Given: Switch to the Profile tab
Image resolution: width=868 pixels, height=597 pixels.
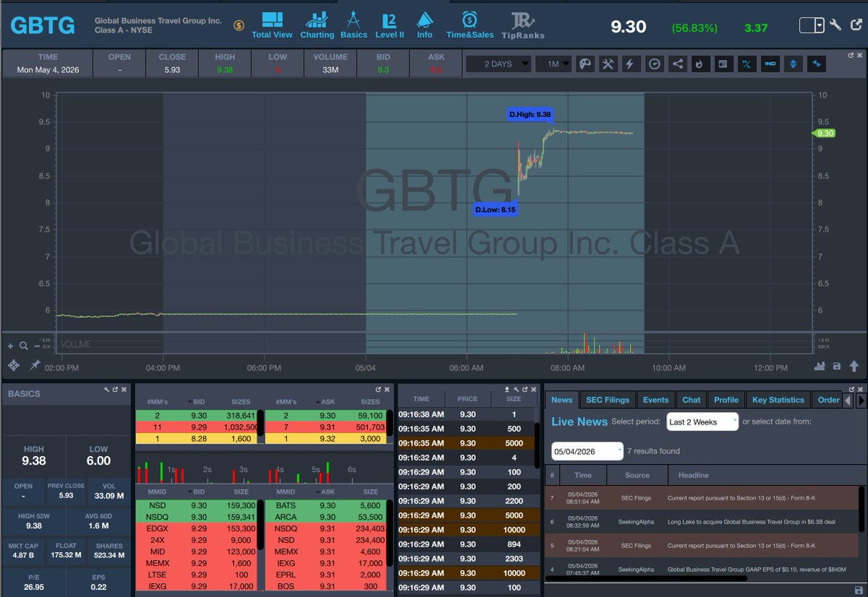Looking at the screenshot, I should 726,400.
